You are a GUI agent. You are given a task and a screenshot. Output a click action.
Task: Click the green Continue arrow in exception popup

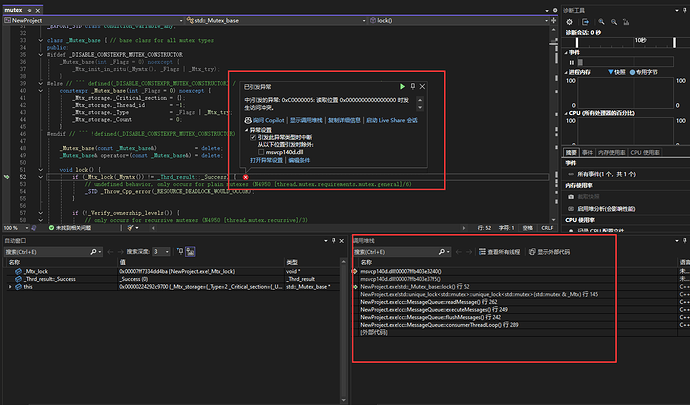402,87
